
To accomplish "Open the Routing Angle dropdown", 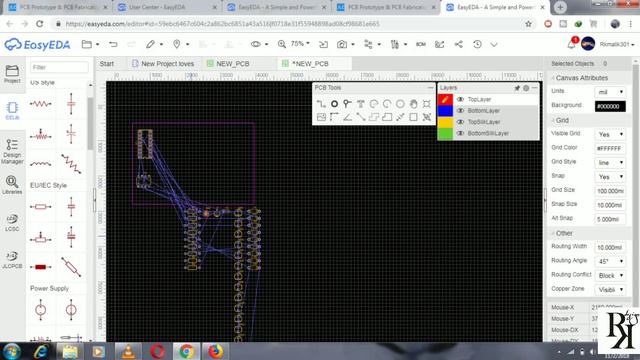I will pos(610,261).
